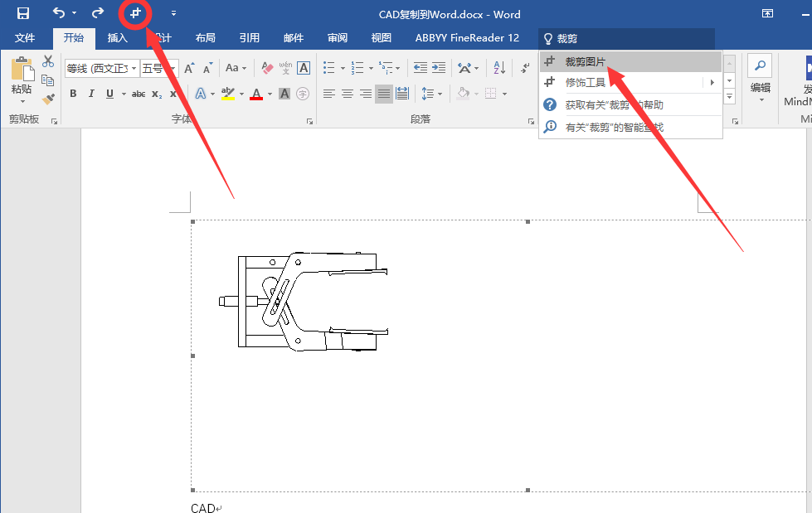
Task: Click the Distributed alignment icon
Action: 402,94
